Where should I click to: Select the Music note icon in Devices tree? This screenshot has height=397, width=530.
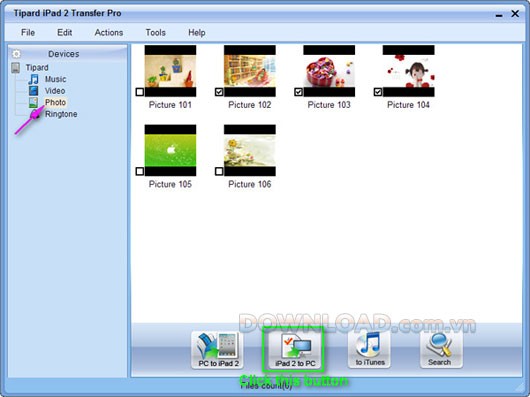pyautogui.click(x=33, y=79)
